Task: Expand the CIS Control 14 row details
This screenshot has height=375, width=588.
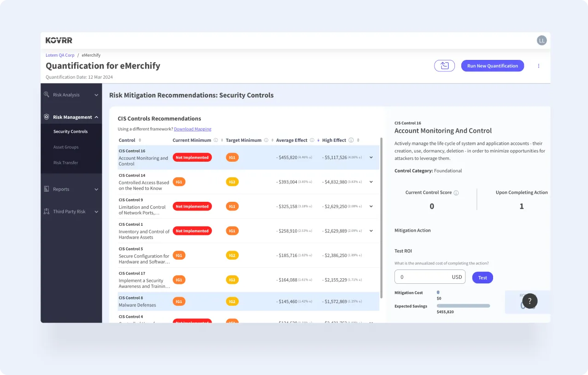Action: (x=371, y=182)
